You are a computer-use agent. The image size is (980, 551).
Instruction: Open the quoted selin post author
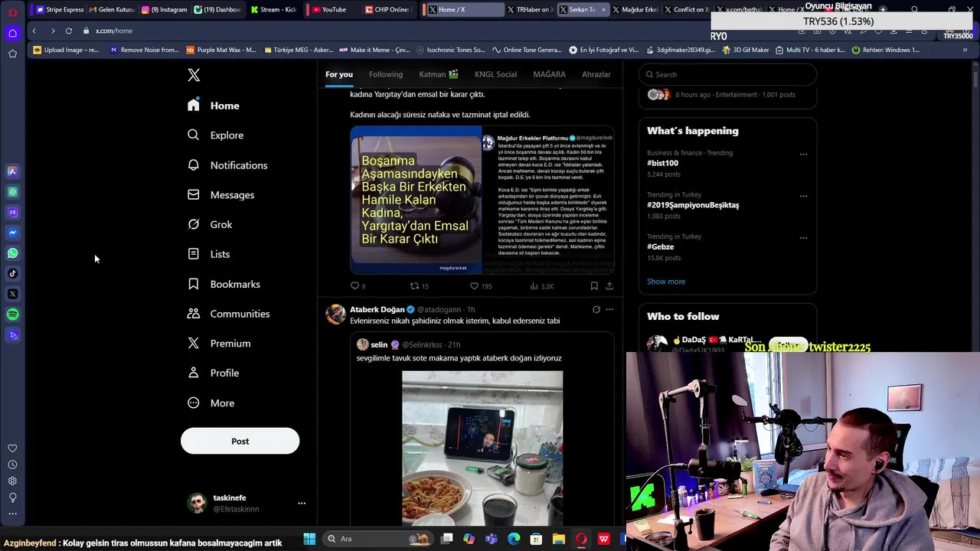(379, 345)
